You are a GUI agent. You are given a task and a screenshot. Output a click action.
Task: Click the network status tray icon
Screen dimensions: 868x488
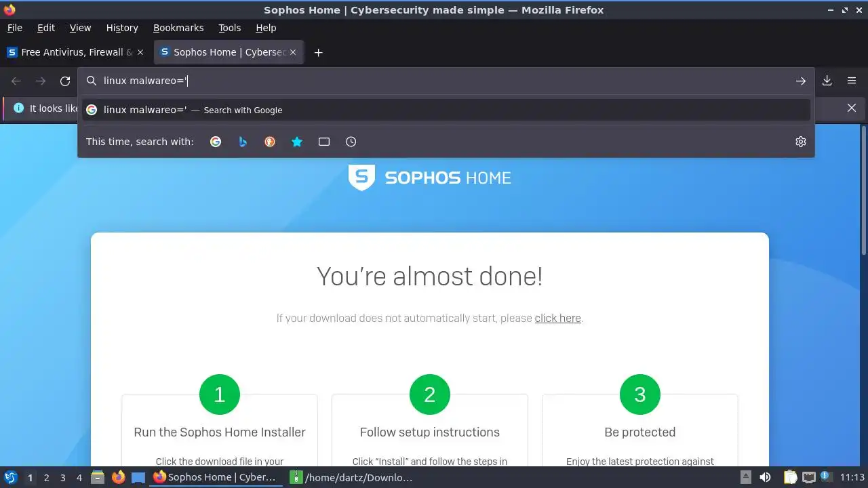[808, 477]
